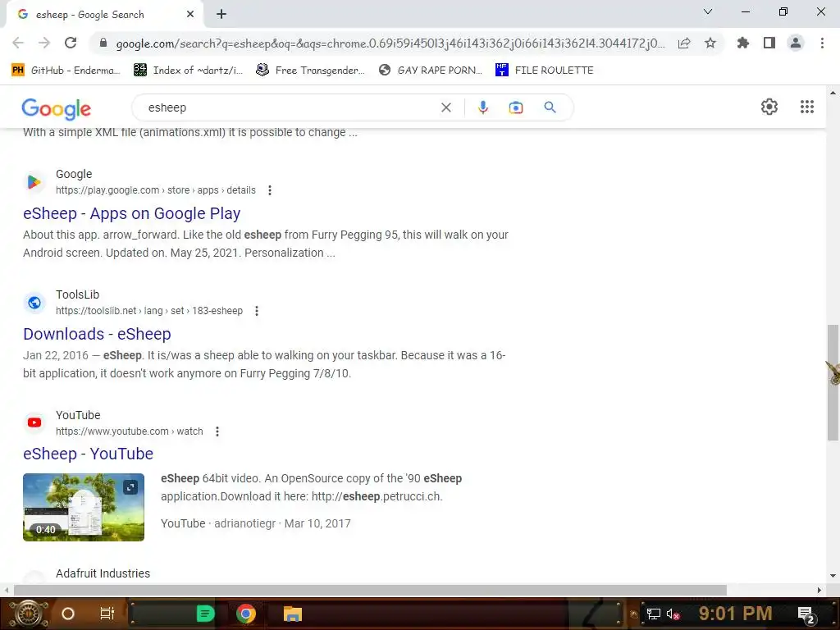840x630 pixels.
Task: Go to the Google homepage via logo
Action: pos(57,109)
